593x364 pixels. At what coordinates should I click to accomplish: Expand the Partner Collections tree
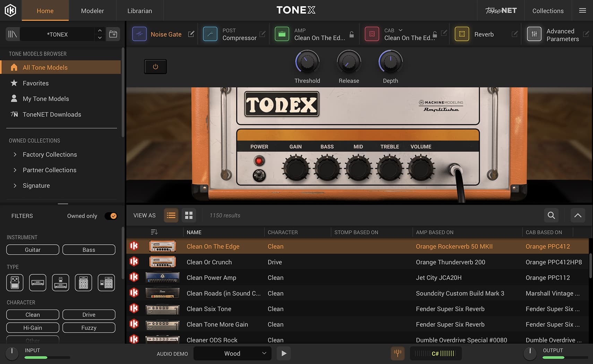(x=15, y=170)
